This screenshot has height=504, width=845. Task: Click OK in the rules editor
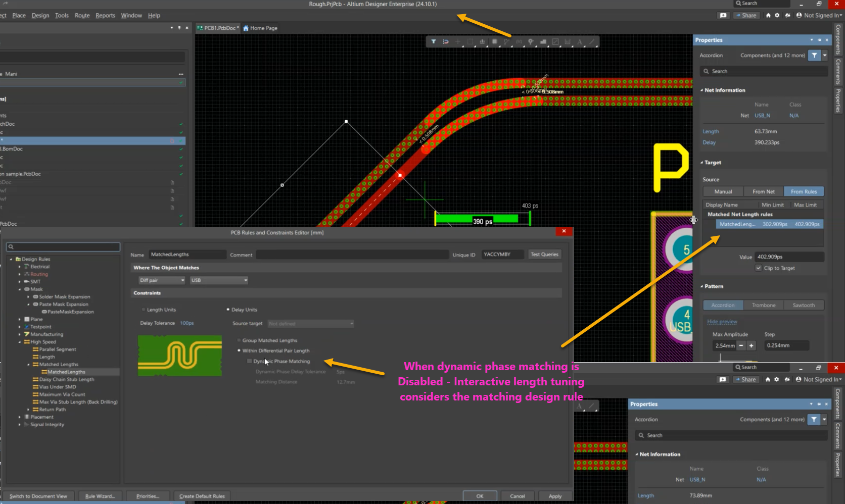tap(480, 496)
